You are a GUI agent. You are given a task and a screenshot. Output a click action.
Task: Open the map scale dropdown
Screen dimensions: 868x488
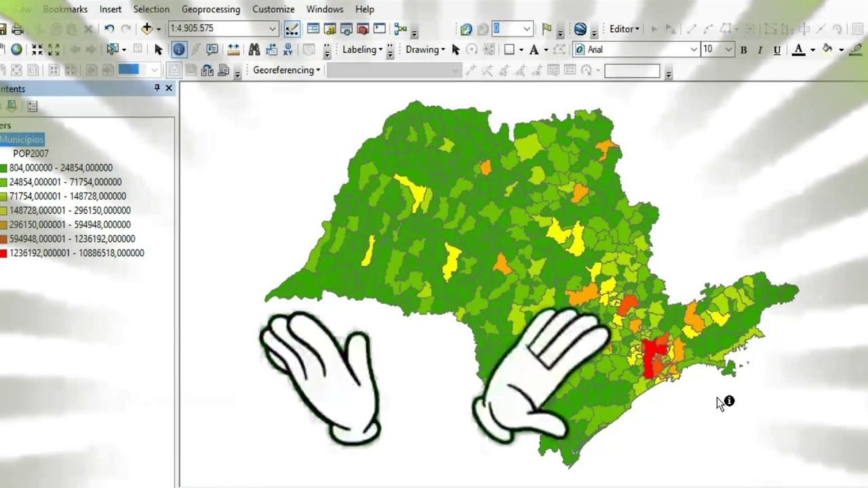(x=272, y=28)
